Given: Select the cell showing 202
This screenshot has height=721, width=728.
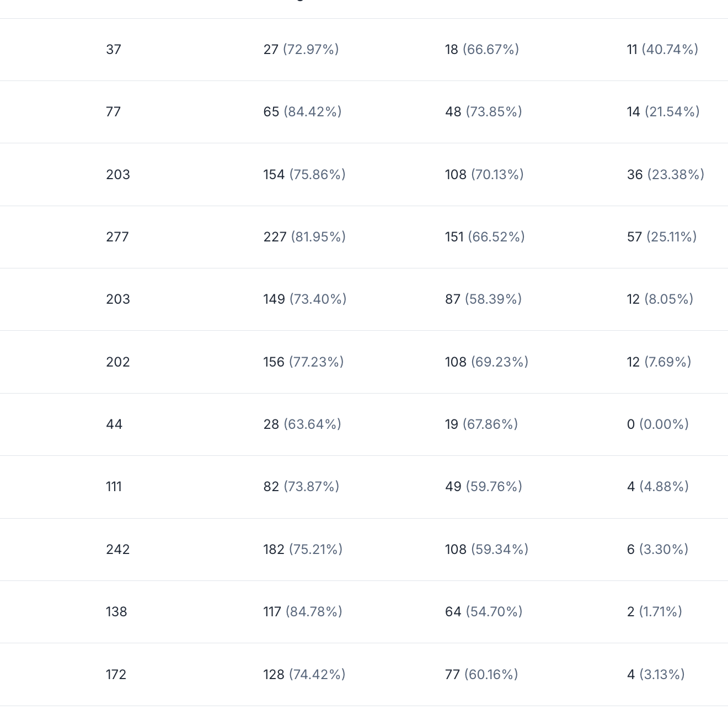Looking at the screenshot, I should pos(118,362).
